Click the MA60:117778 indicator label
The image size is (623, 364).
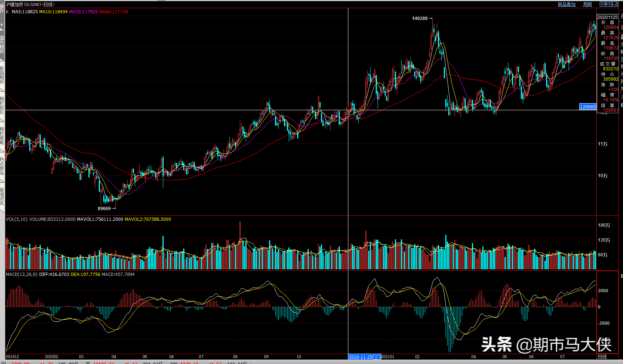114,12
